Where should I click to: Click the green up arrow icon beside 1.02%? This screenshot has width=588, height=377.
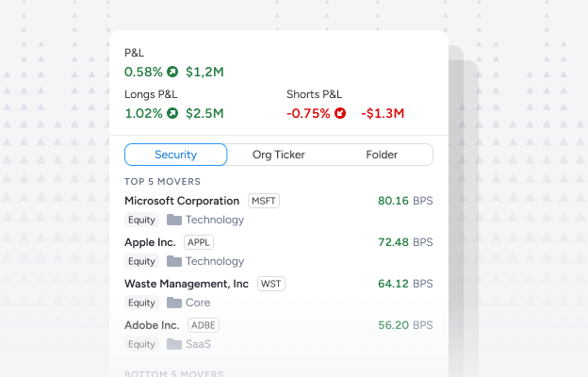click(172, 113)
